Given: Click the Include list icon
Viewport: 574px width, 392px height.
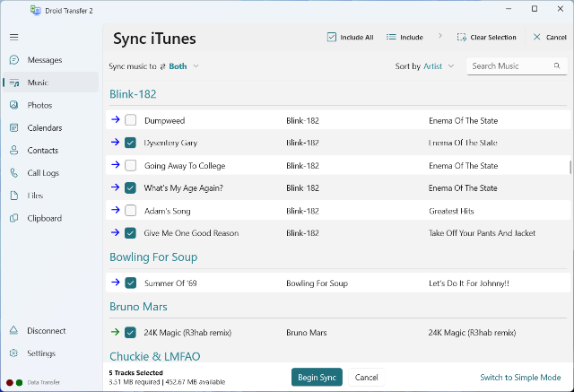Looking at the screenshot, I should (x=391, y=37).
